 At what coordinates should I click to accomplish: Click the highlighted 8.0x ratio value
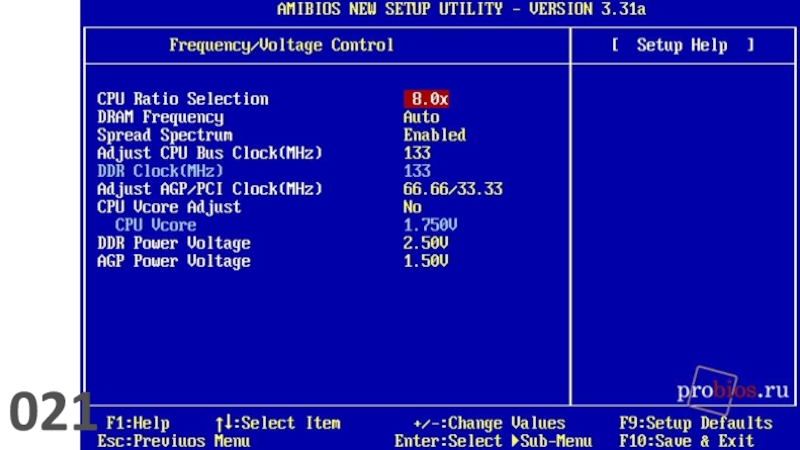[427, 99]
